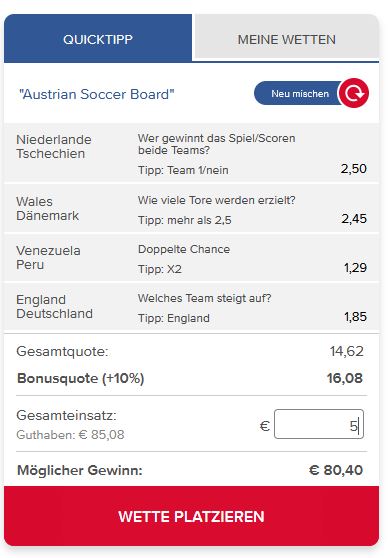Screen dimensions: 388x558
Task: Click the 2,45 odds for over 2.5 goals
Action: [354, 219]
